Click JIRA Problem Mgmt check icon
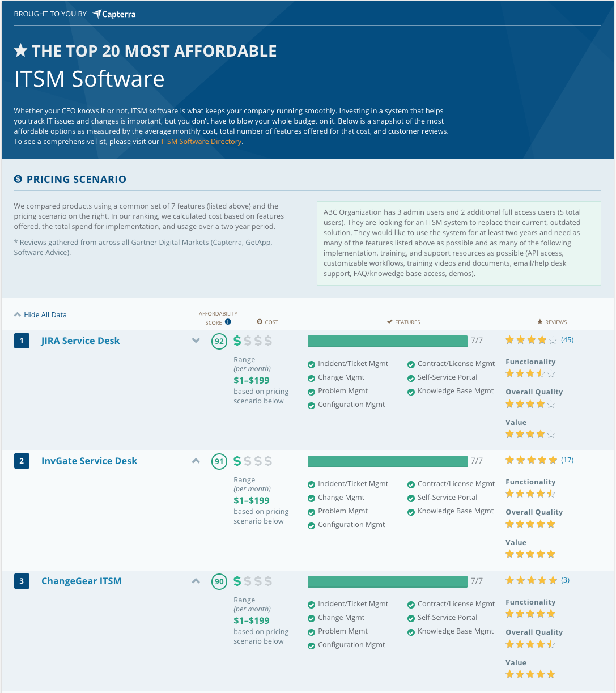 311,392
